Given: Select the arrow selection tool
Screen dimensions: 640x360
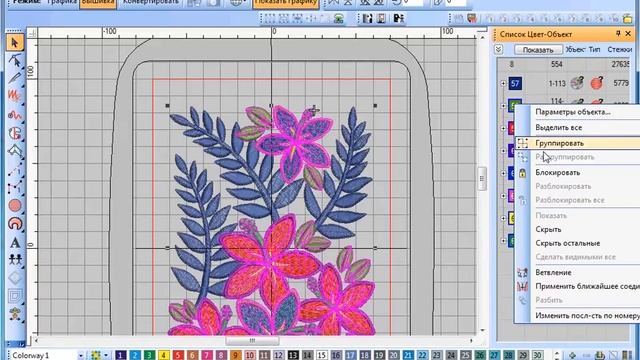Looking at the screenshot, I should pyautogui.click(x=15, y=43).
